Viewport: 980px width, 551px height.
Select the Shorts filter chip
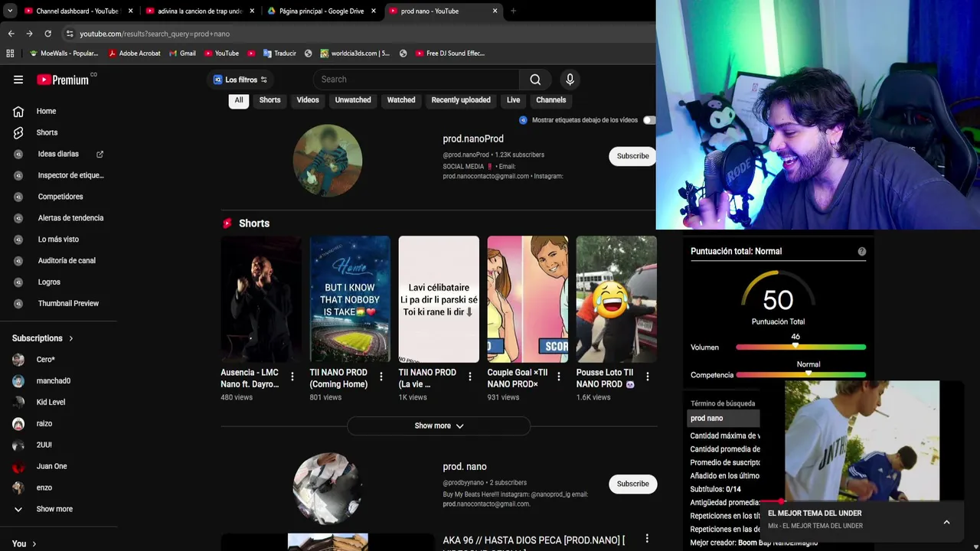coord(269,100)
